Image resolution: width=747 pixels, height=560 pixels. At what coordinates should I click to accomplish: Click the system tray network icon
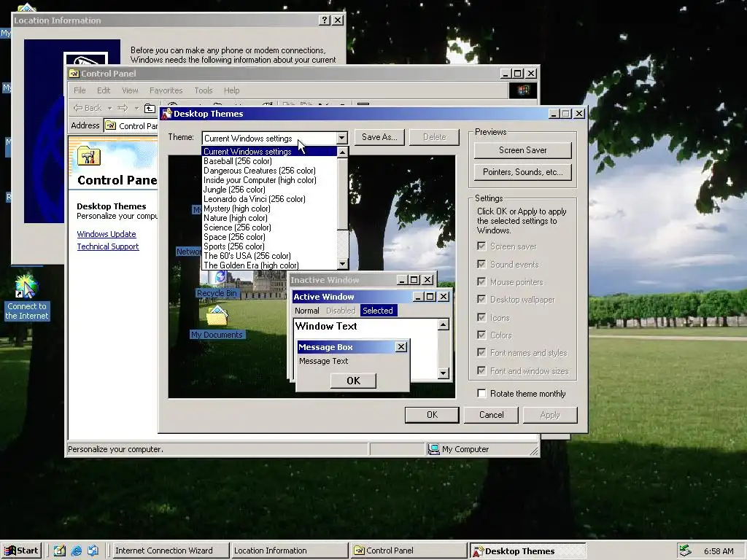(x=685, y=551)
